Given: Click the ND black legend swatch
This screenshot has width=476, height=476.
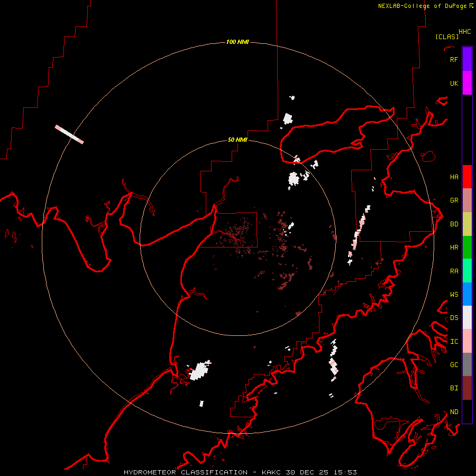Looking at the screenshot, I should 467,411.
